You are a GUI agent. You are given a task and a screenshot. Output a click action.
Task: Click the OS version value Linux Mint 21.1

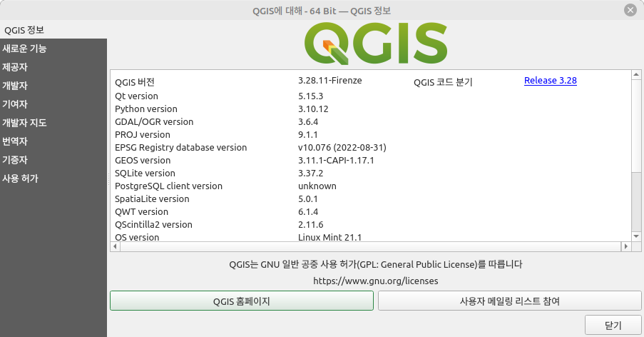coord(329,237)
